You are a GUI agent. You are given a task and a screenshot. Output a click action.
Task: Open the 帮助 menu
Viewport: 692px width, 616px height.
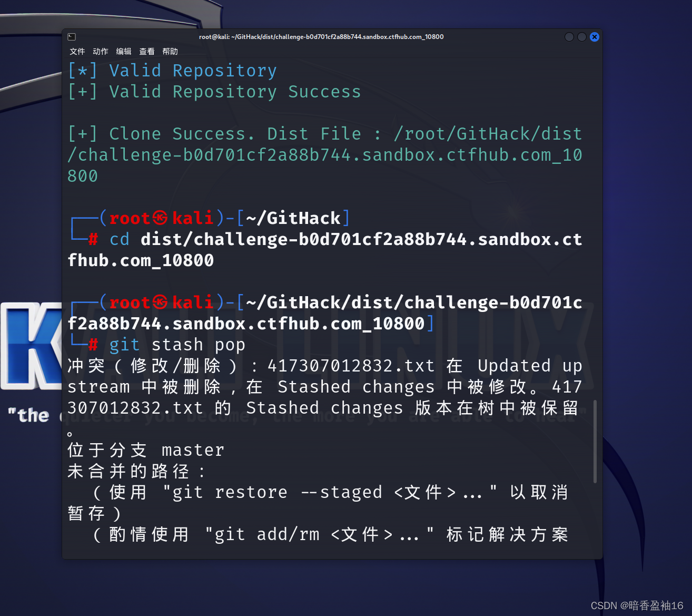tap(170, 51)
